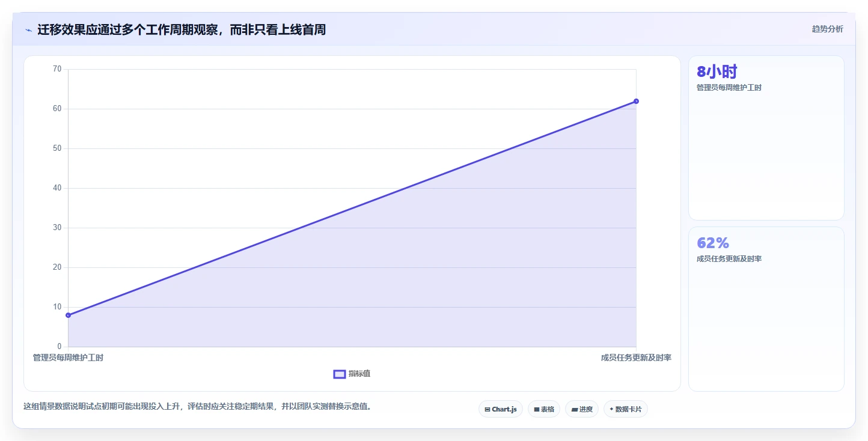
Task: Click the 趋势分析 label in header
Action: [827, 29]
